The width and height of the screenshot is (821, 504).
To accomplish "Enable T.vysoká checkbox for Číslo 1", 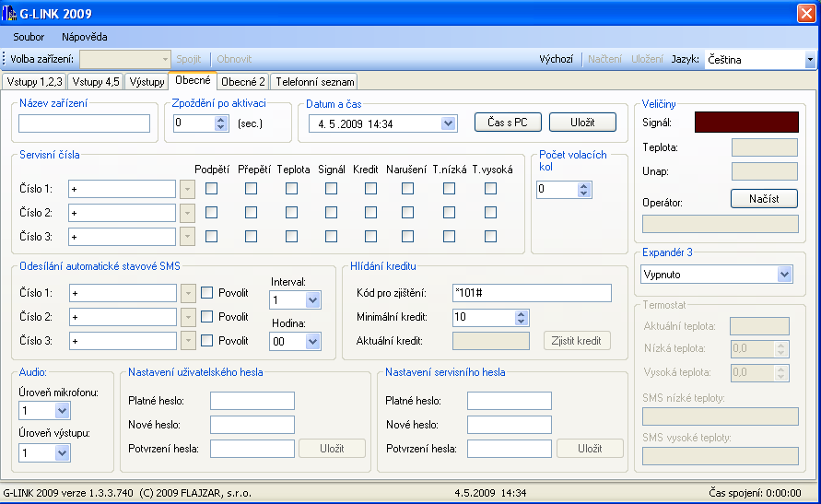I will click(x=490, y=188).
